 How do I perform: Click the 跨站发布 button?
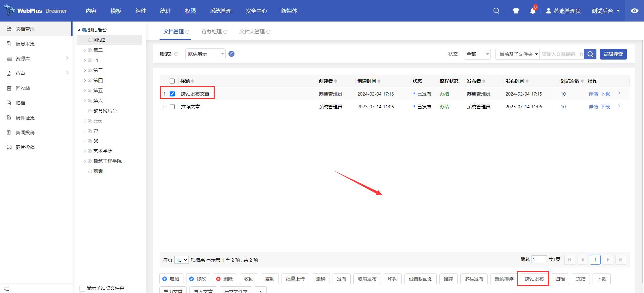pos(534,279)
